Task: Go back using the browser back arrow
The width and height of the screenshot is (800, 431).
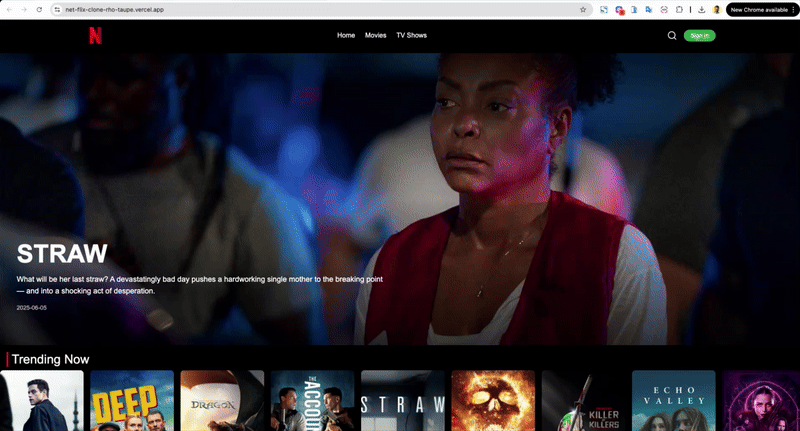Action: pyautogui.click(x=9, y=10)
